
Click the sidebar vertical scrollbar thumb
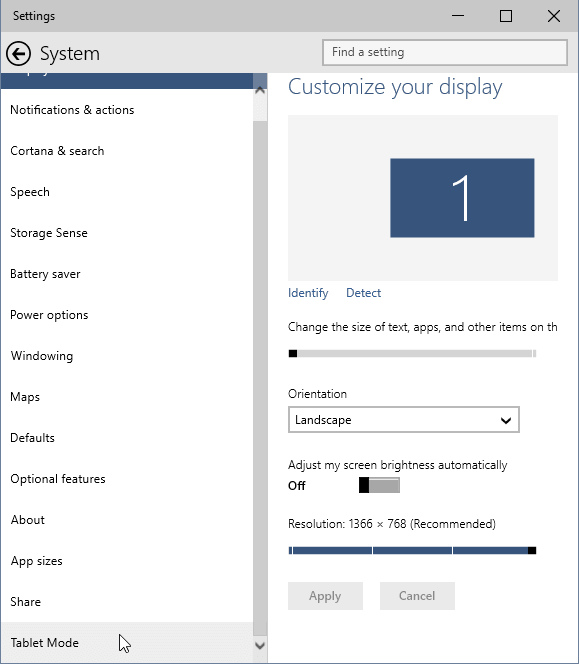260,378
